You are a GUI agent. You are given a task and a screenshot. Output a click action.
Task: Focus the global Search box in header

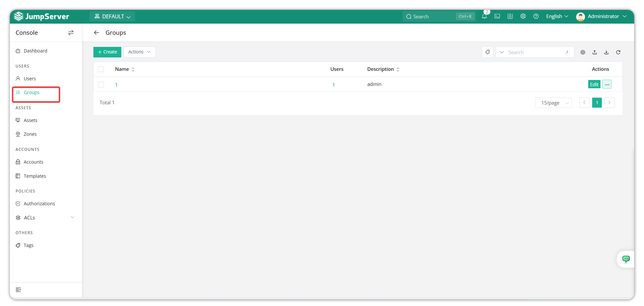pyautogui.click(x=439, y=16)
